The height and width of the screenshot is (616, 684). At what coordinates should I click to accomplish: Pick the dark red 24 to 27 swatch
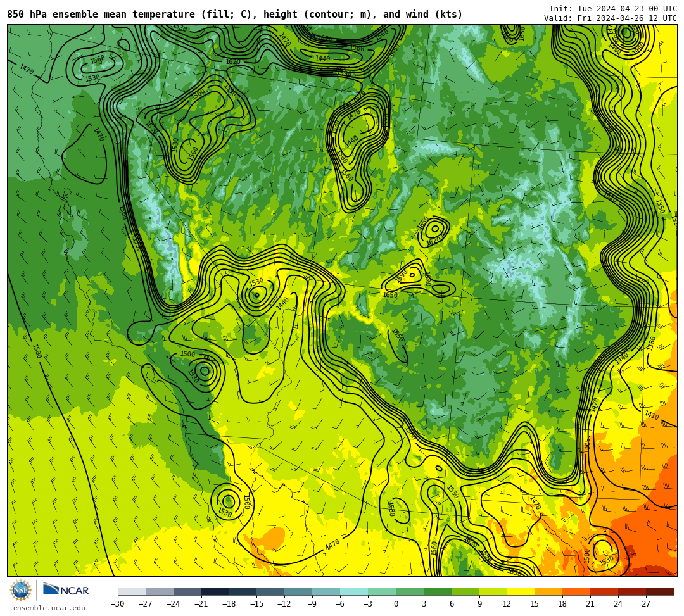(633, 591)
